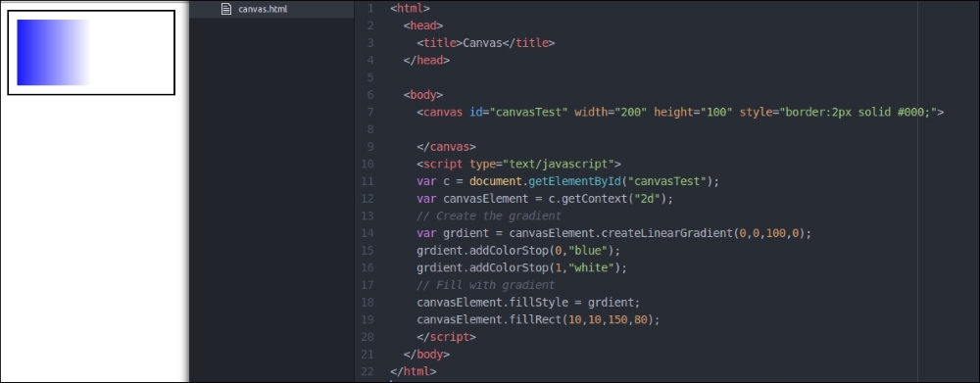Click the closing html tag on line 22
The height and width of the screenshot is (383, 980).
click(x=414, y=371)
